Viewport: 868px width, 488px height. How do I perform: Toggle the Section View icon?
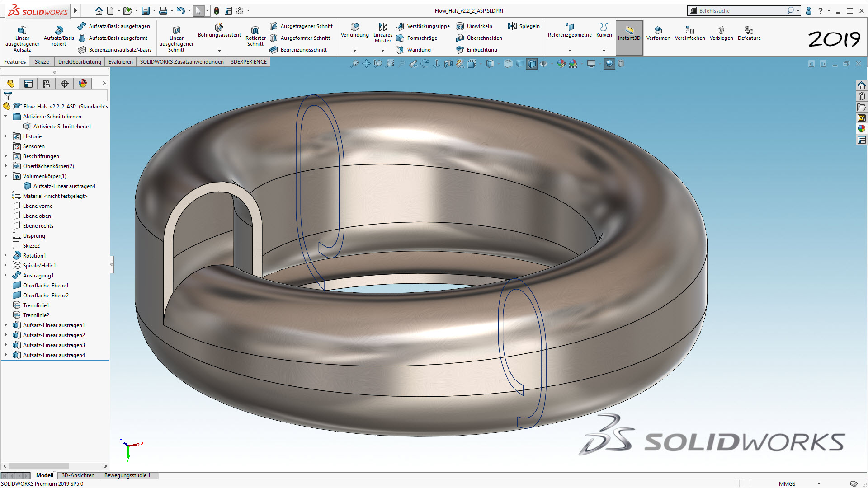tap(448, 64)
